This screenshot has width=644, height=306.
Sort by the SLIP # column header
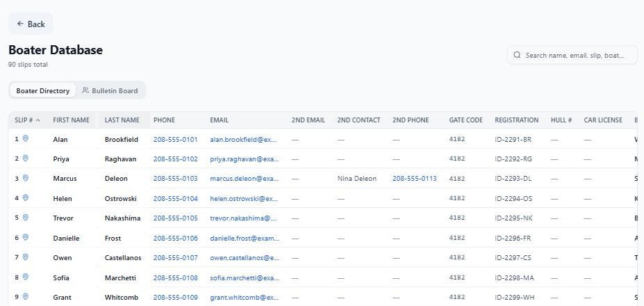coord(28,120)
